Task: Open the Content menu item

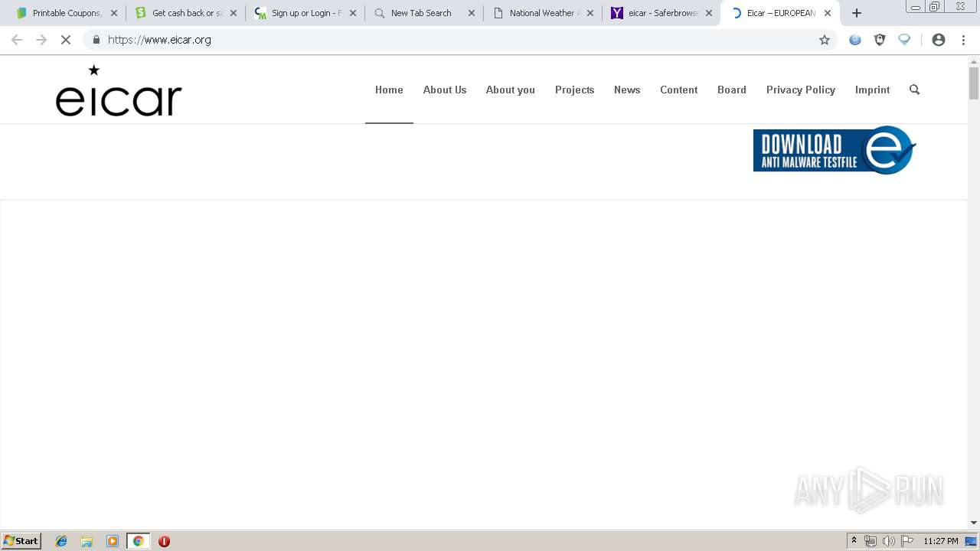Action: (x=679, y=90)
